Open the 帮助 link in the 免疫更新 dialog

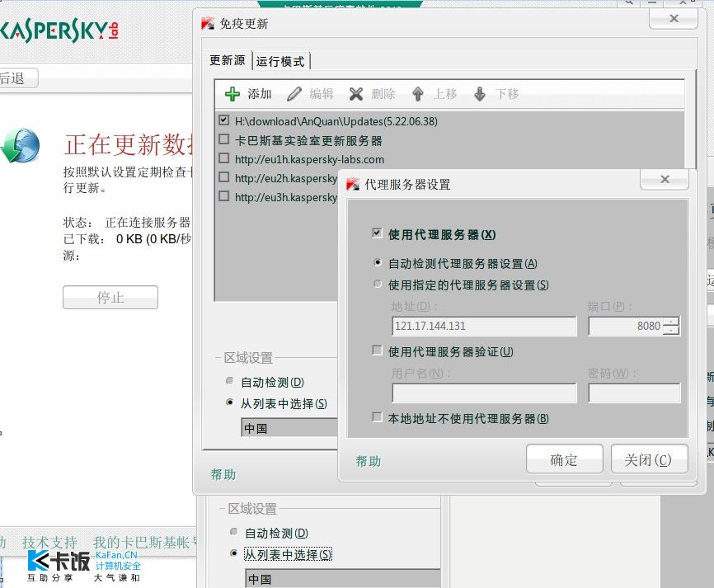[x=223, y=475]
